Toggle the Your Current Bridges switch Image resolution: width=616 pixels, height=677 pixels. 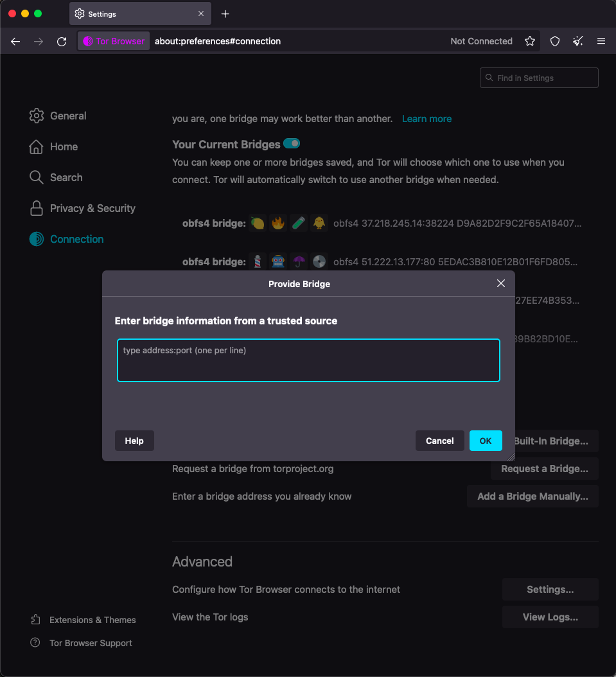[292, 143]
